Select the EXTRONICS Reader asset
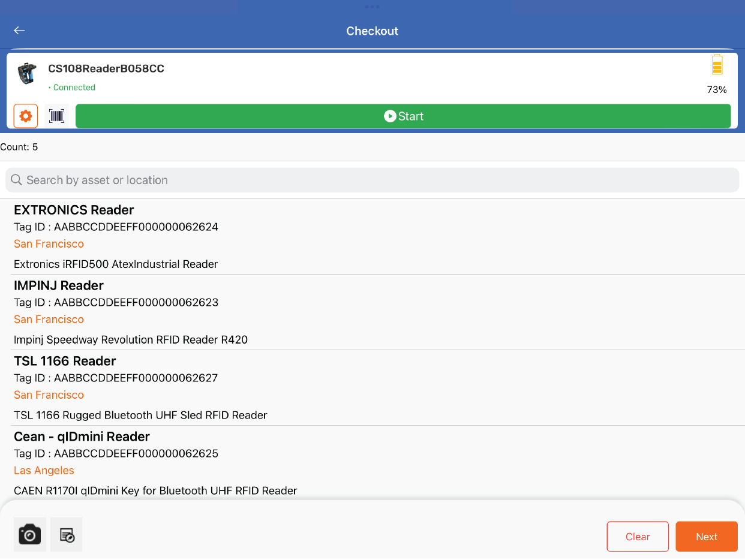Image resolution: width=745 pixels, height=560 pixels. point(74,210)
